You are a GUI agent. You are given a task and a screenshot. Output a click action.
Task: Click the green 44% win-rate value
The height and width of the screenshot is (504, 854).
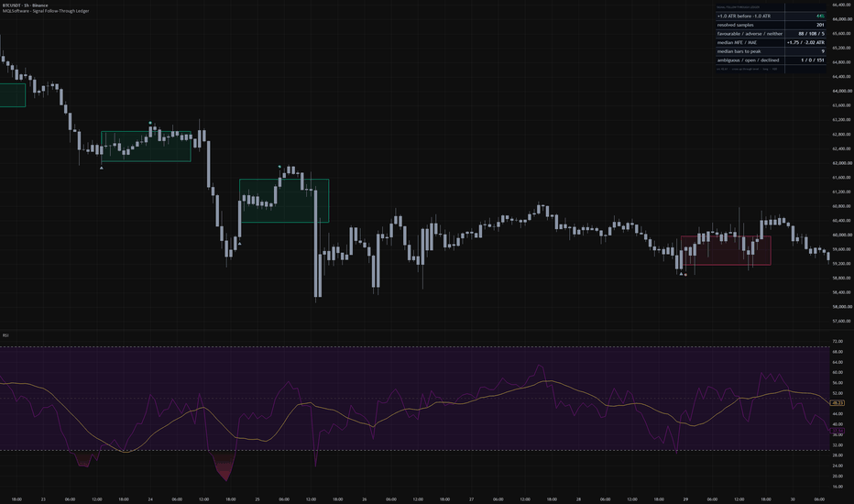click(x=820, y=16)
